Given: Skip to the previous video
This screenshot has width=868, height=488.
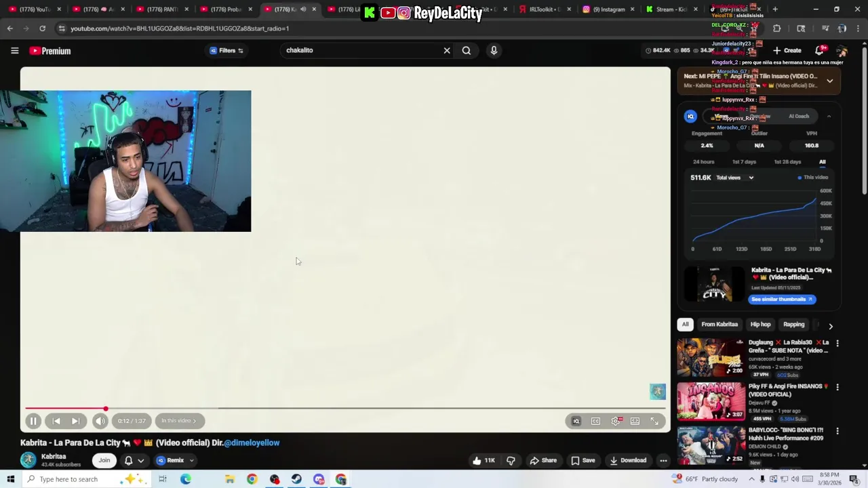Looking at the screenshot, I should point(56,421).
